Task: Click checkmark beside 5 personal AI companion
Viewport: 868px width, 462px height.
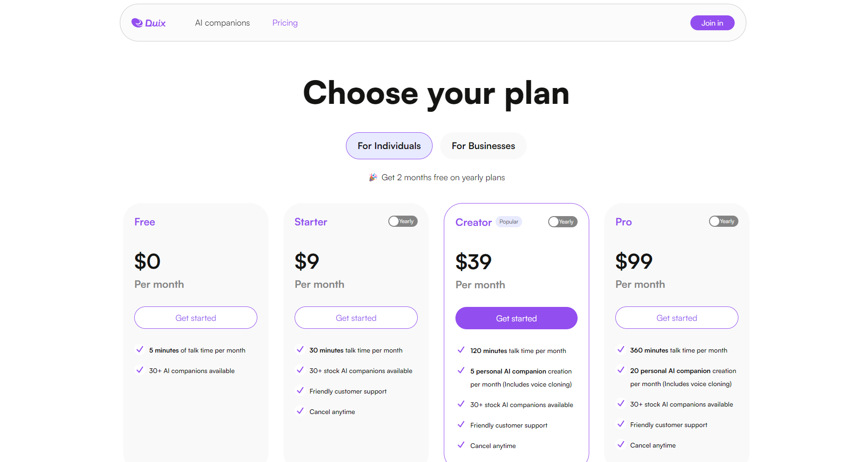Action: (461, 370)
